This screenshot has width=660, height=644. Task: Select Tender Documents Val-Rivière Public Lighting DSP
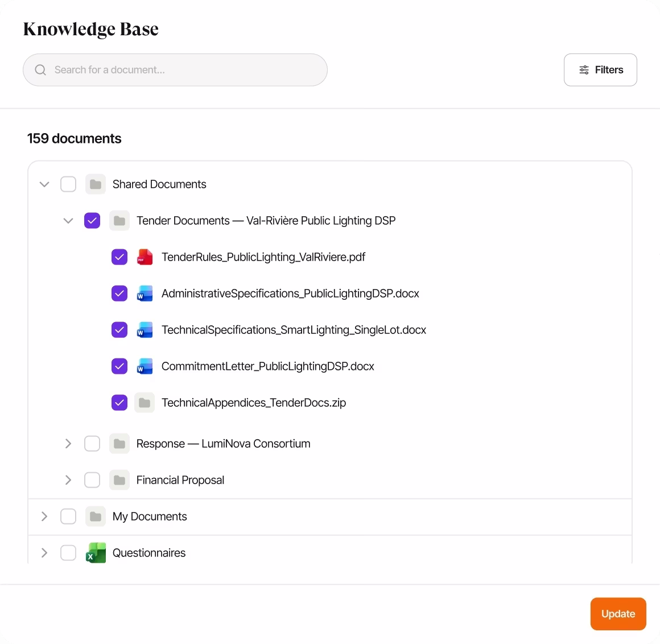click(266, 221)
